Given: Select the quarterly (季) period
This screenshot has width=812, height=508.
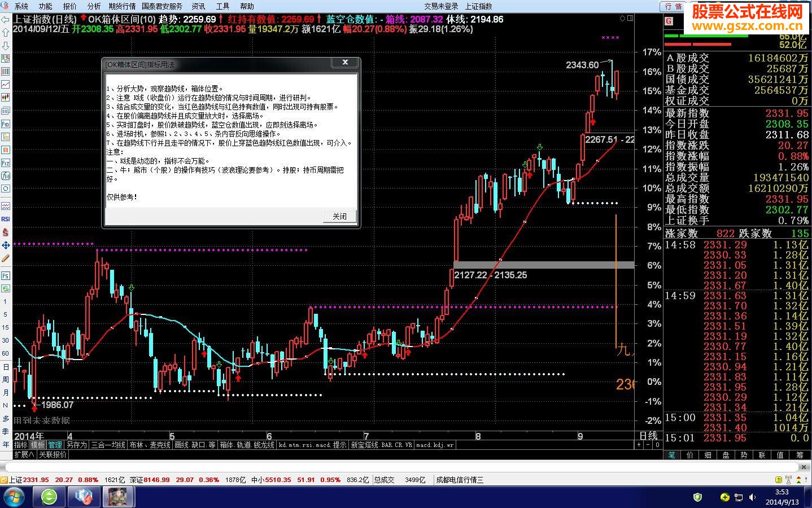Looking at the screenshot, I should point(5,431).
